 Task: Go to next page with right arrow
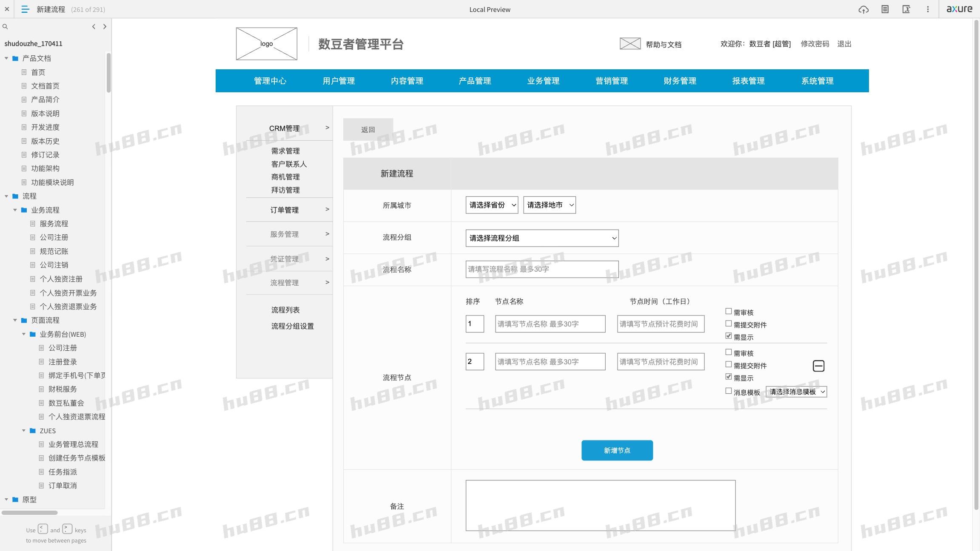105,27
